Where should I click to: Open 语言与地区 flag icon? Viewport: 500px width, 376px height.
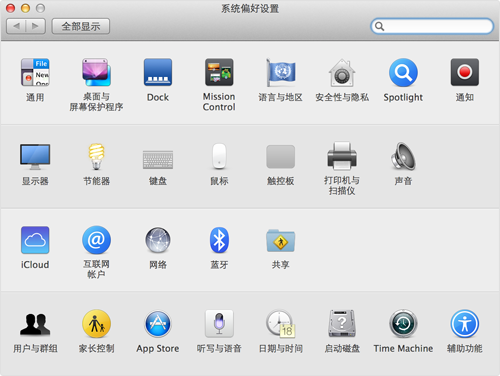[x=280, y=72]
